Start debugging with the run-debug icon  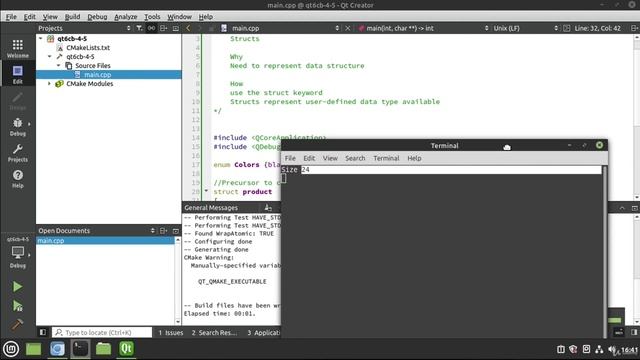tap(17, 306)
